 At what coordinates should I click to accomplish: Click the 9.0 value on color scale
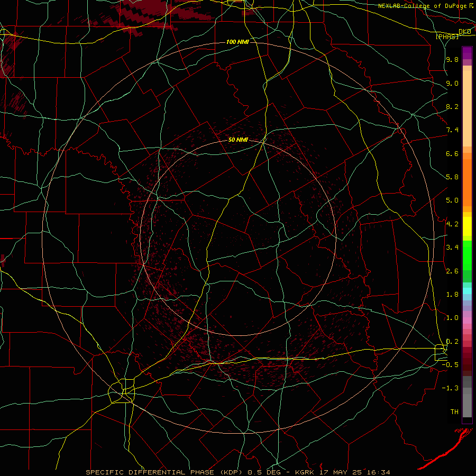(x=452, y=83)
